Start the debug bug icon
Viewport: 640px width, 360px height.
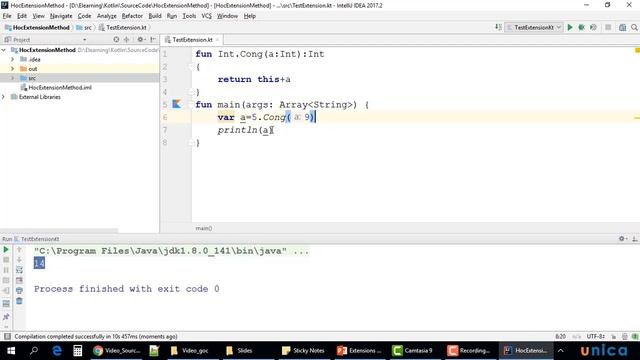click(x=581, y=27)
